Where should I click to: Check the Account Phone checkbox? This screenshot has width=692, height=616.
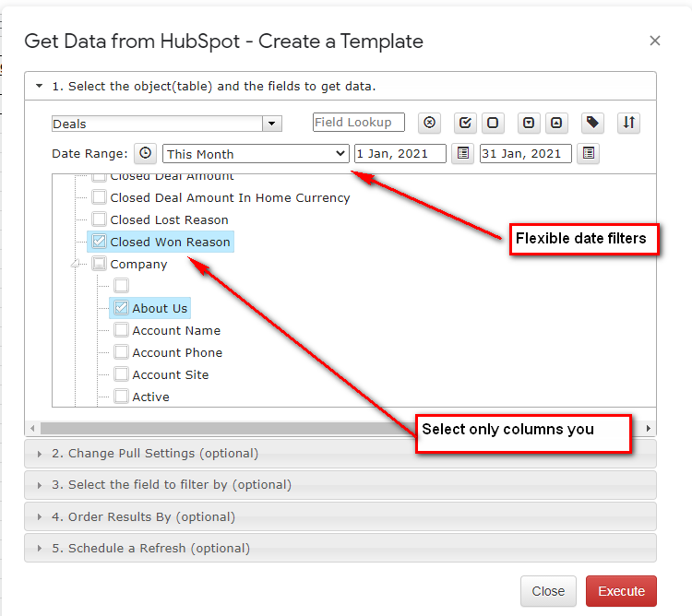[x=122, y=352]
